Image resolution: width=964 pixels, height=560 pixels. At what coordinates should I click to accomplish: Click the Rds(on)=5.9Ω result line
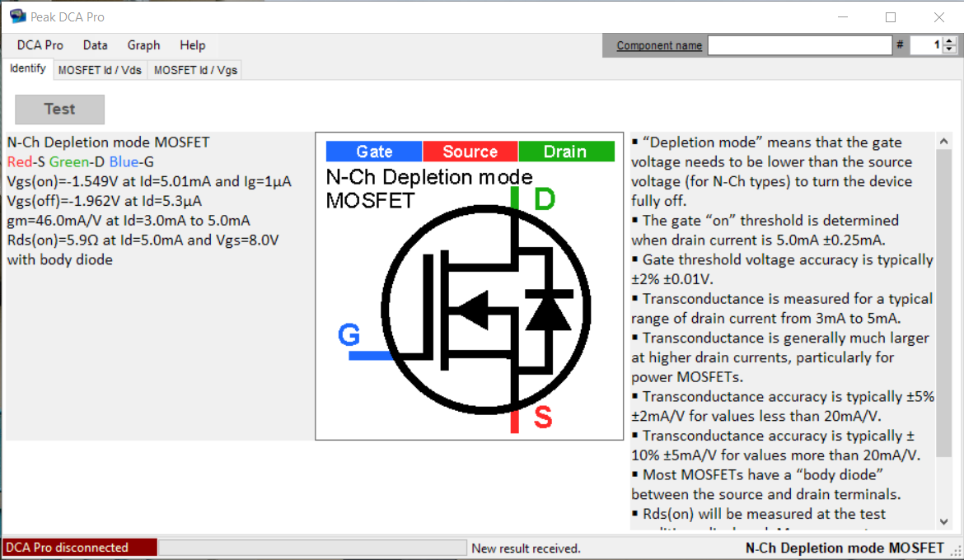point(143,240)
